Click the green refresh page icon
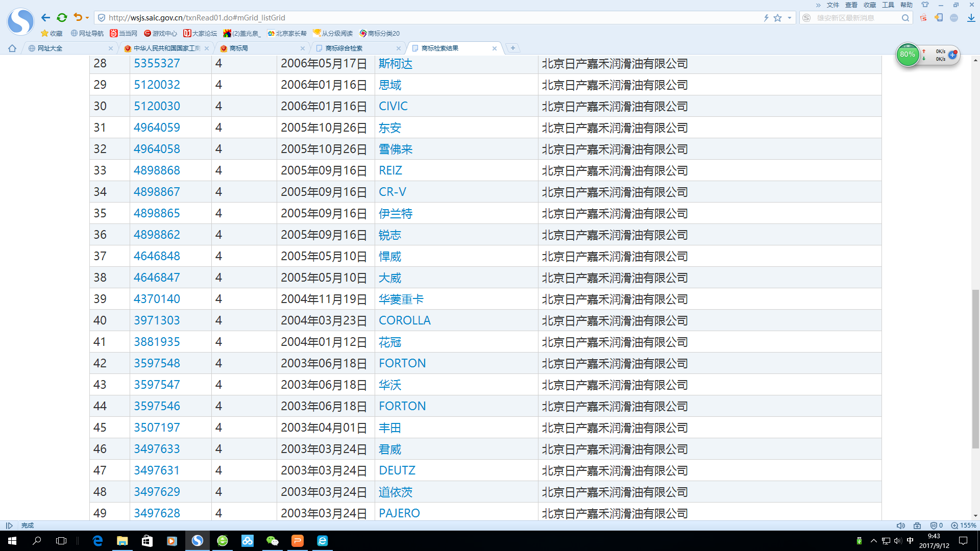 pyautogui.click(x=62, y=18)
